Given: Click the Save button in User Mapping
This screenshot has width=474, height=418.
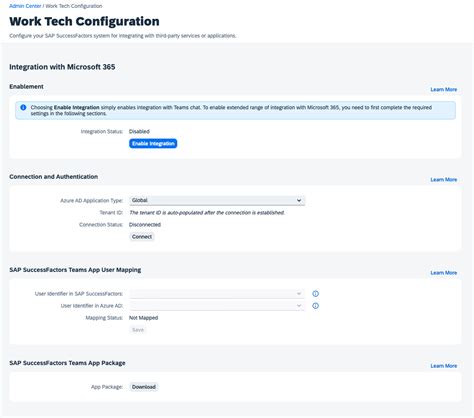Looking at the screenshot, I should tap(138, 330).
